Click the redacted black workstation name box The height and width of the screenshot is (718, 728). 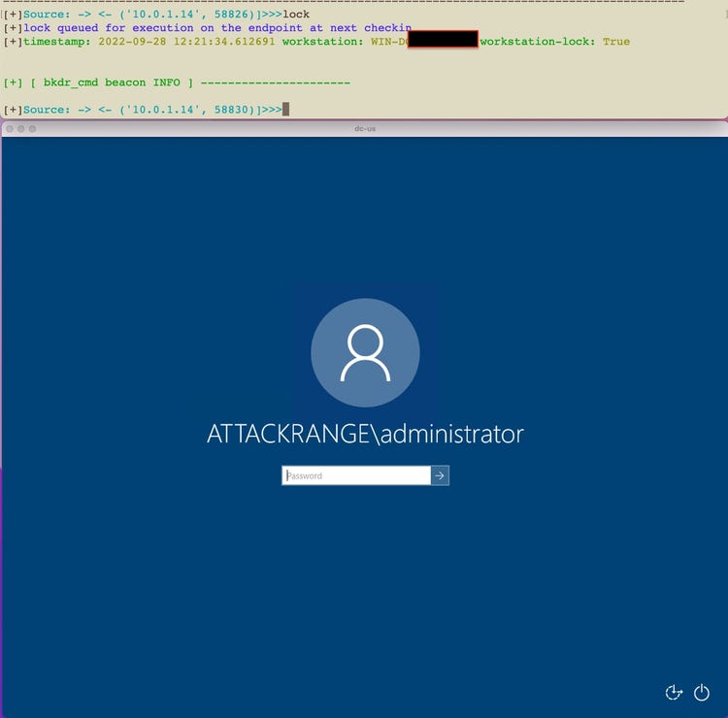443,41
